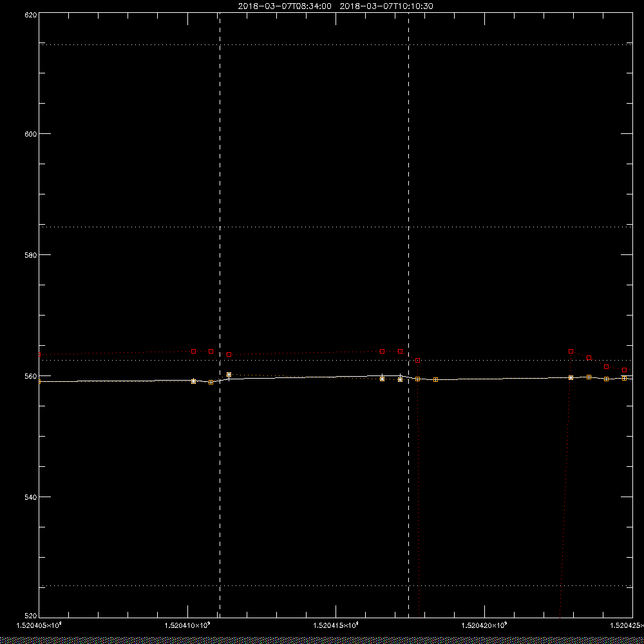
Task: Click the last, lowest red square marker at right
Action: tap(624, 370)
